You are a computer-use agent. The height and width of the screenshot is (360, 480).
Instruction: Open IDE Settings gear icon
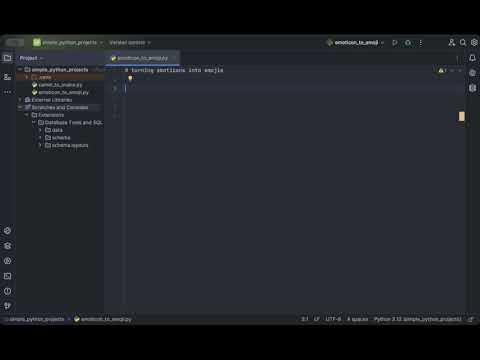coord(474,43)
